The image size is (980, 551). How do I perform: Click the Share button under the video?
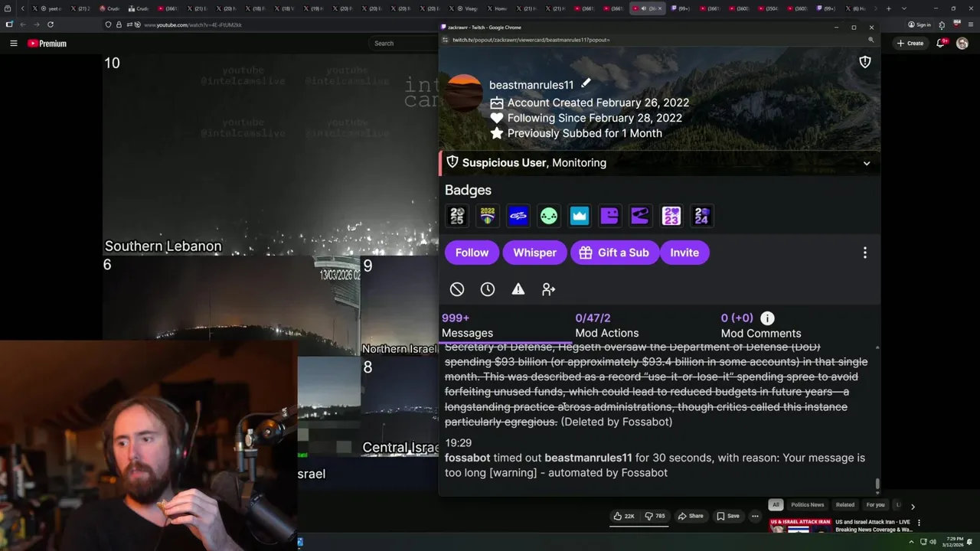[x=691, y=516]
